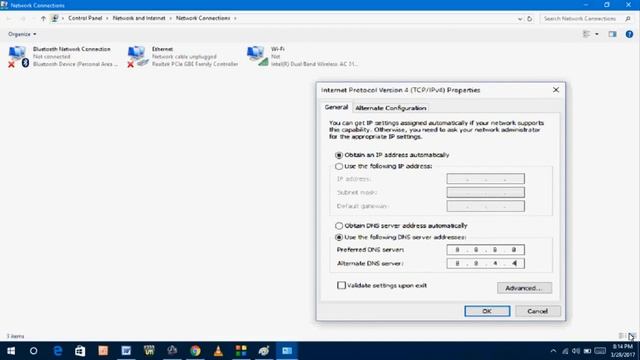Navigate to Network and Internet breadcrumb
Image resolution: width=640 pixels, height=360 pixels.
(x=139, y=18)
